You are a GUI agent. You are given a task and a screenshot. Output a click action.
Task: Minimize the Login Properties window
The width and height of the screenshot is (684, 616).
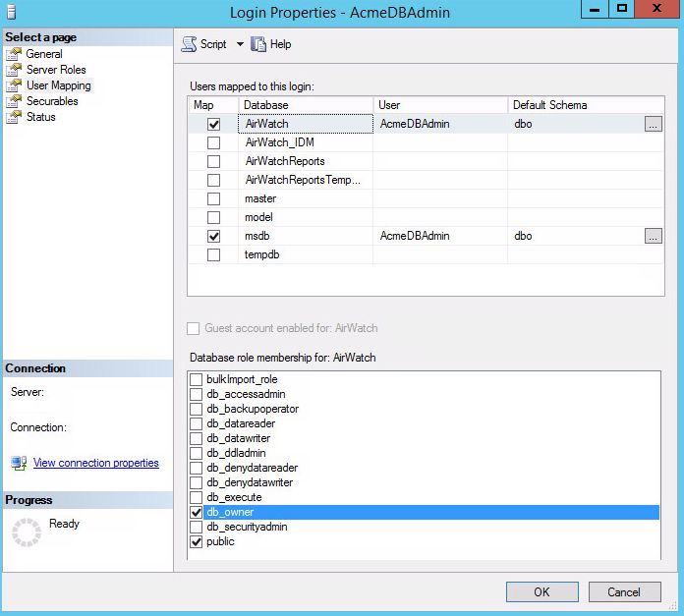click(595, 9)
